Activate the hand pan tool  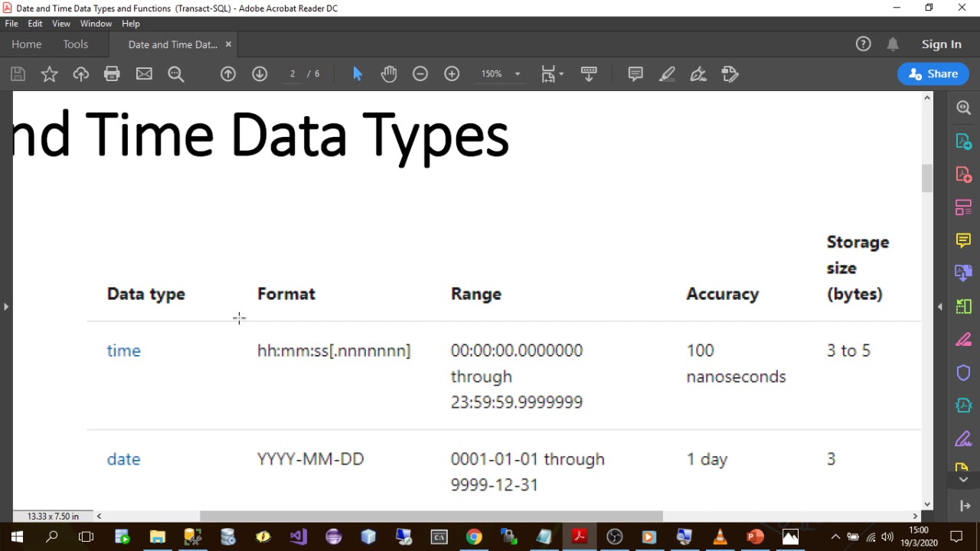point(389,74)
